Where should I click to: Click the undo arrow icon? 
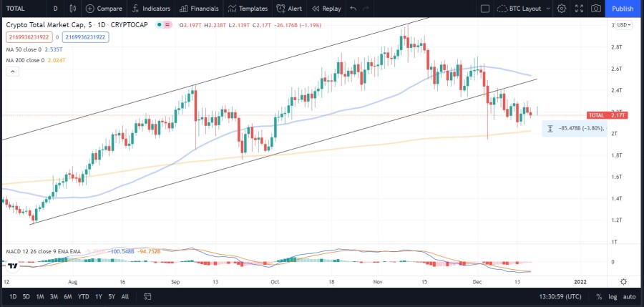coord(353,8)
